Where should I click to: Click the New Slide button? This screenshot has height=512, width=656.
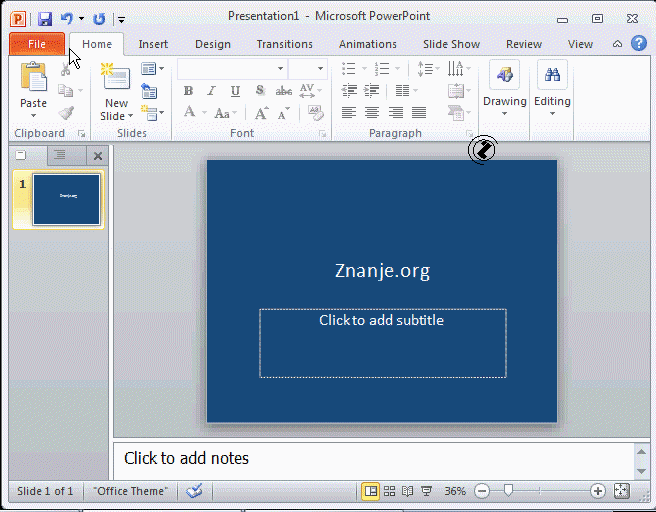116,110
